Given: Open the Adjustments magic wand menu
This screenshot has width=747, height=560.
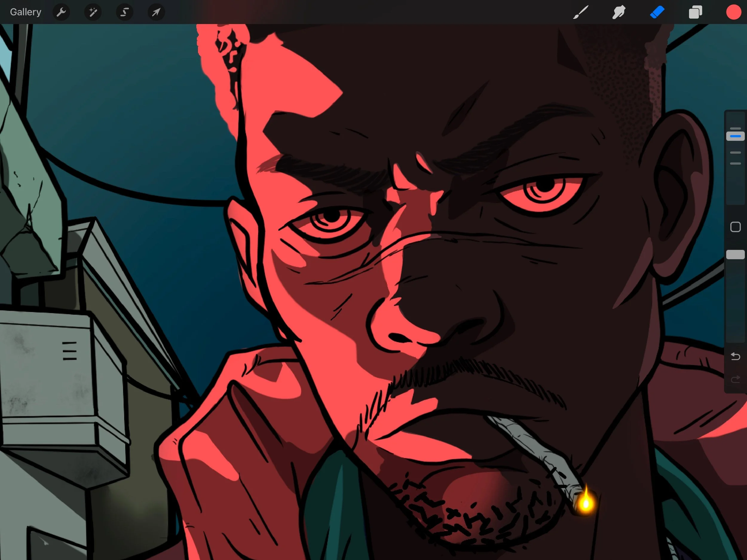Looking at the screenshot, I should coord(93,13).
